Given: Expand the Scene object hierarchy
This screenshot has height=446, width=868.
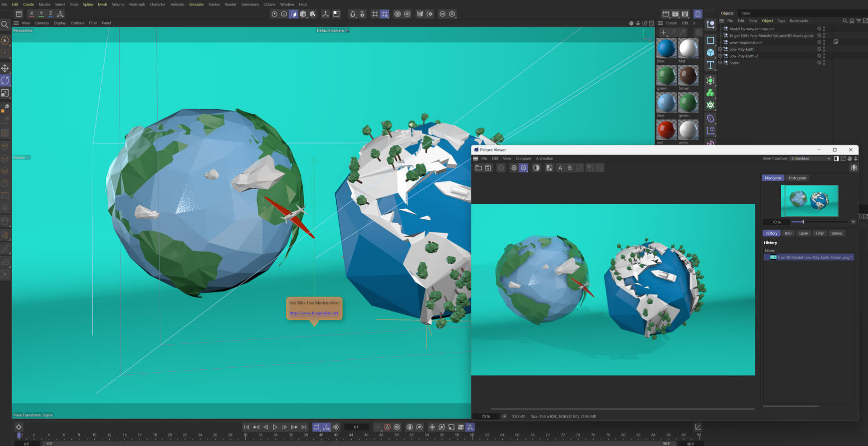Looking at the screenshot, I should pyautogui.click(x=720, y=63).
